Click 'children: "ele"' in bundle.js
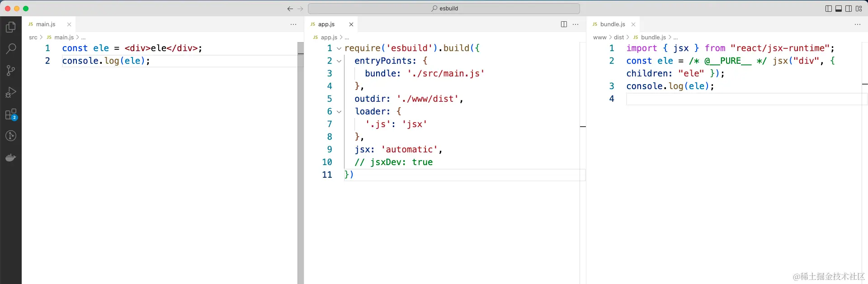Image resolution: width=868 pixels, height=284 pixels. click(665, 74)
